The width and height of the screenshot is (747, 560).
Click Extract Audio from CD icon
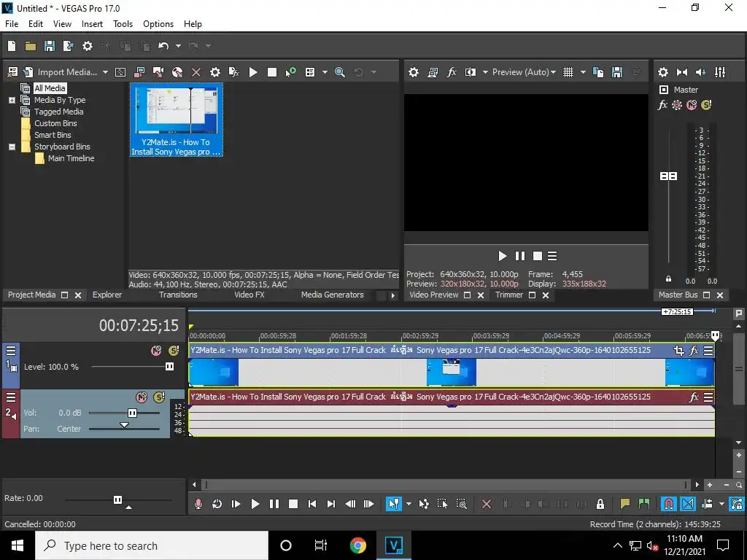tap(177, 72)
